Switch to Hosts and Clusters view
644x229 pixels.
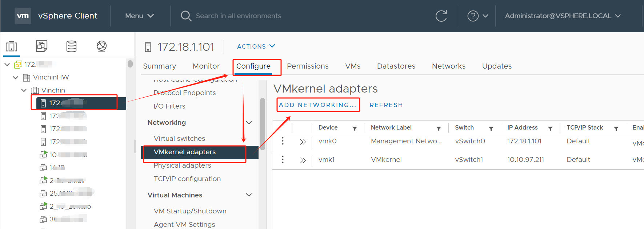pyautogui.click(x=12, y=46)
